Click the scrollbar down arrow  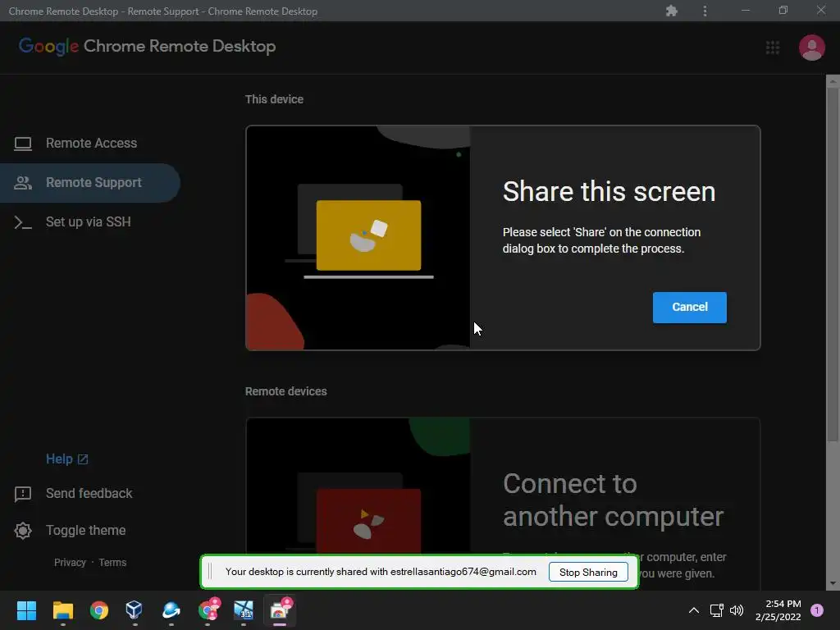[833, 583]
